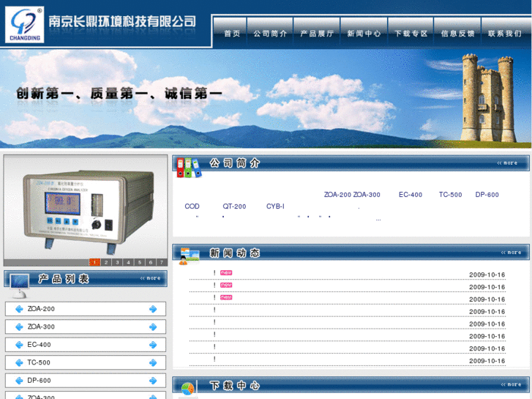This screenshot has width=532, height=399.
Task: Open the DP-600 product list item
Action: tap(86, 381)
